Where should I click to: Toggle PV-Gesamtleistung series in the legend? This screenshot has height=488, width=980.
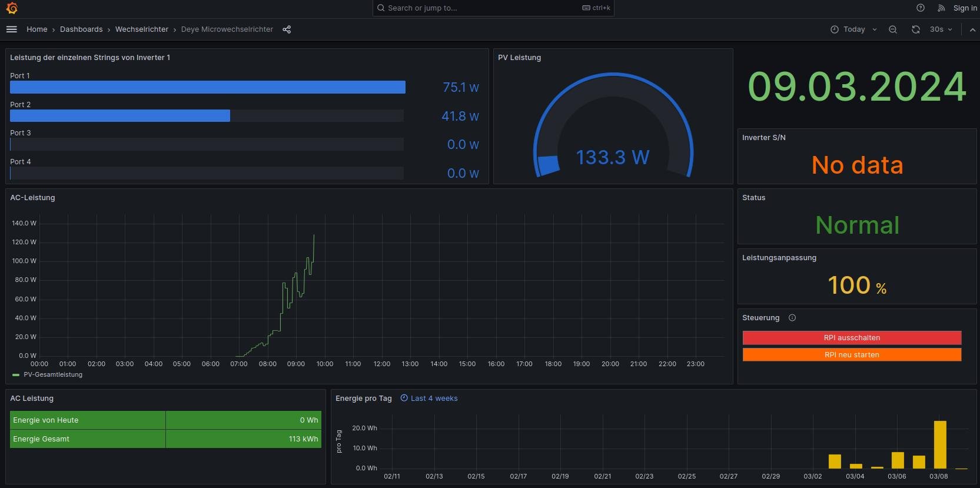(52, 375)
